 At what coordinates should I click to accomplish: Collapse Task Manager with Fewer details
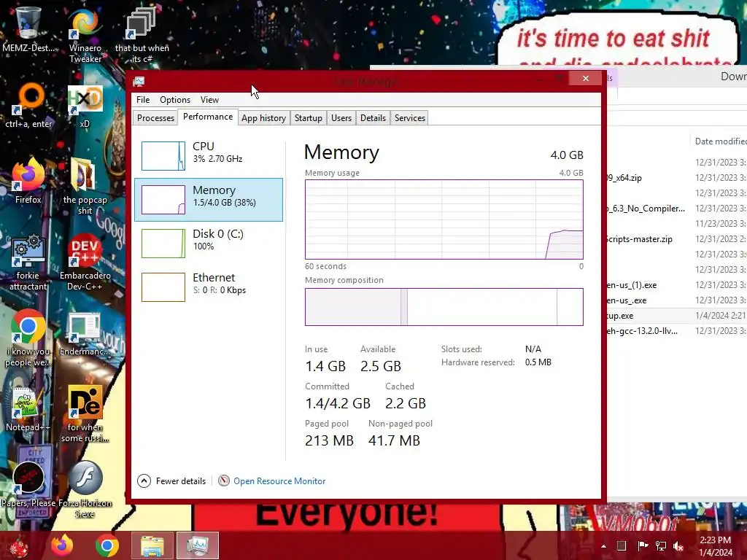[x=171, y=481]
